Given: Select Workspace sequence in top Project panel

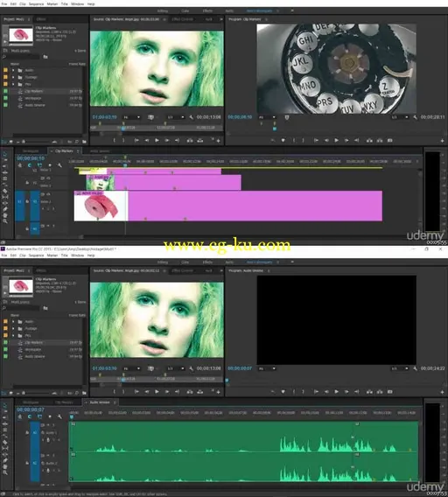Looking at the screenshot, I should click(33, 98).
